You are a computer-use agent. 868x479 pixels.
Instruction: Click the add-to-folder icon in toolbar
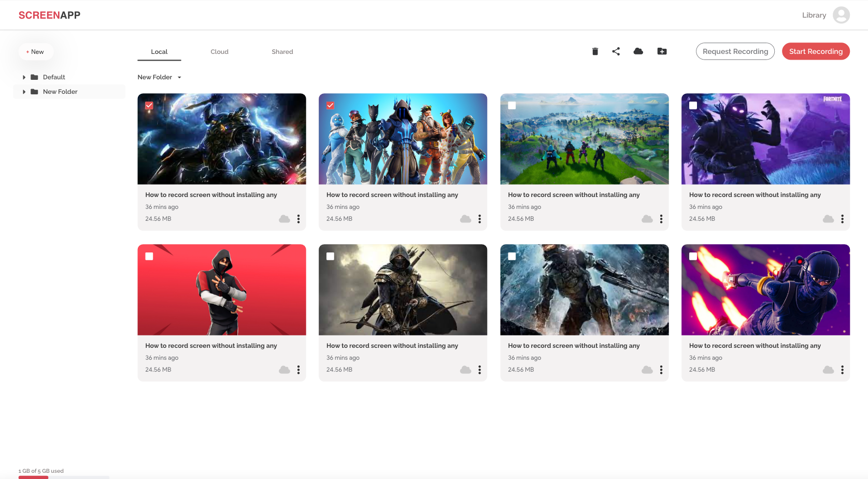pyautogui.click(x=662, y=51)
